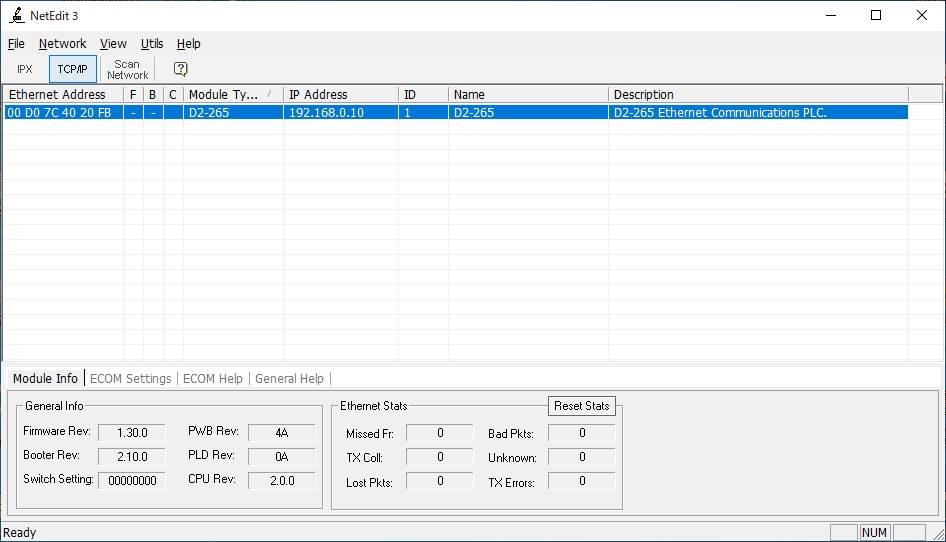Open the General Help tab
The height and width of the screenshot is (542, 946).
point(289,378)
